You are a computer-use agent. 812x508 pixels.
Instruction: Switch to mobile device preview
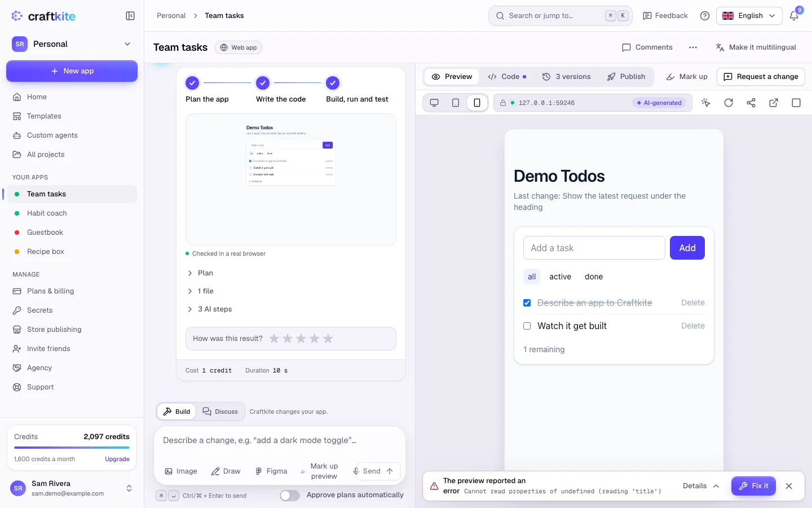pos(477,103)
